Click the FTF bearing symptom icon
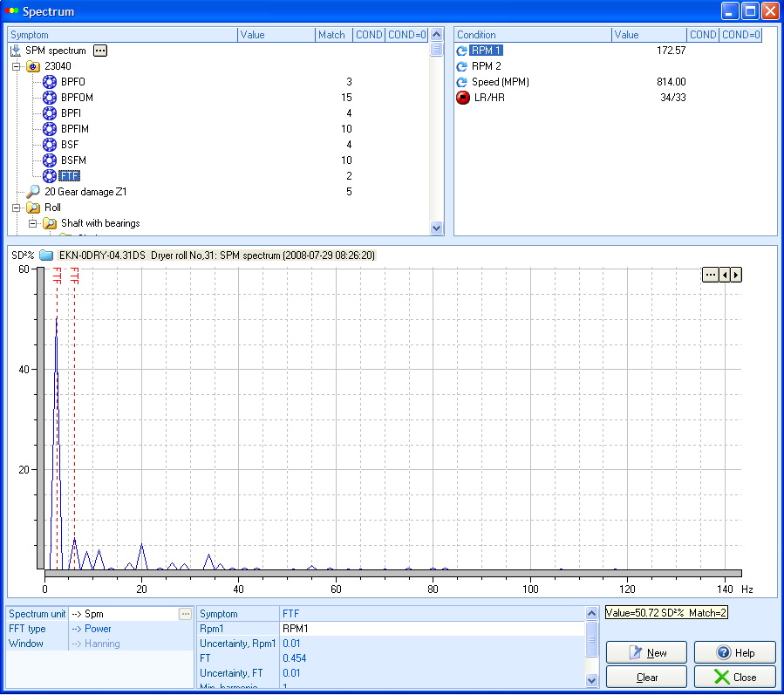The image size is (784, 695). pos(50,176)
